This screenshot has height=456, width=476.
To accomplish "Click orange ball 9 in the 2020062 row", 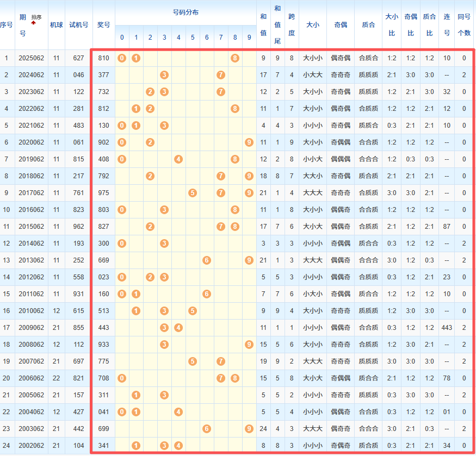I will (249, 142).
